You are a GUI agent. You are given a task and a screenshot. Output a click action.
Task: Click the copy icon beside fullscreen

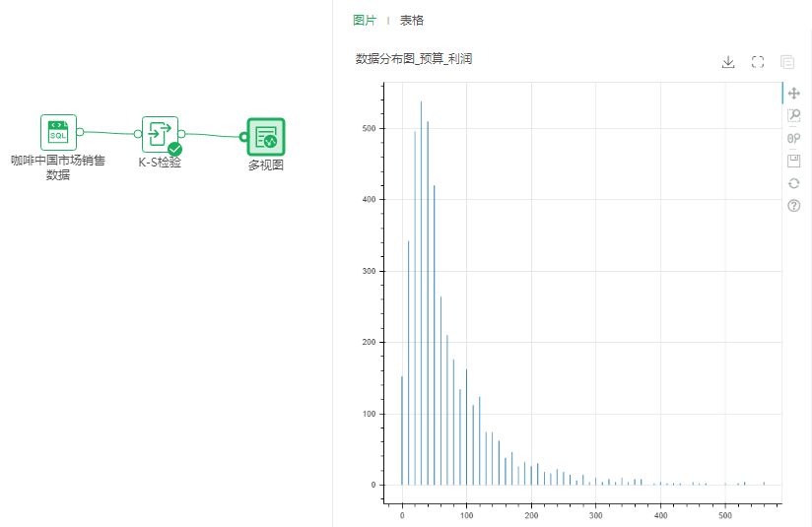(x=787, y=62)
